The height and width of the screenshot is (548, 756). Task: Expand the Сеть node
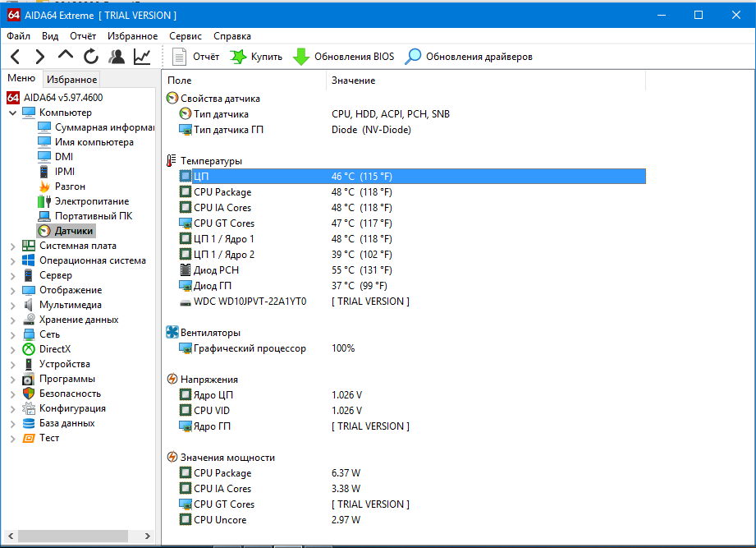click(x=12, y=335)
